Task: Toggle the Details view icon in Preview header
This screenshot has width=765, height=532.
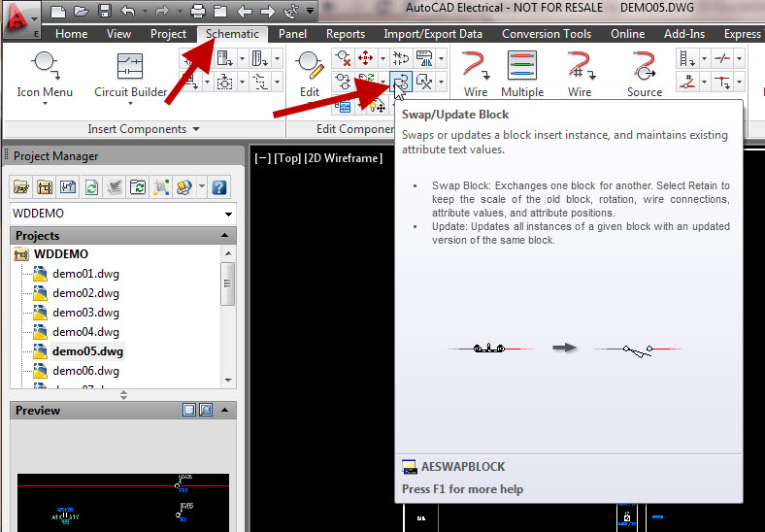Action: 188,410
